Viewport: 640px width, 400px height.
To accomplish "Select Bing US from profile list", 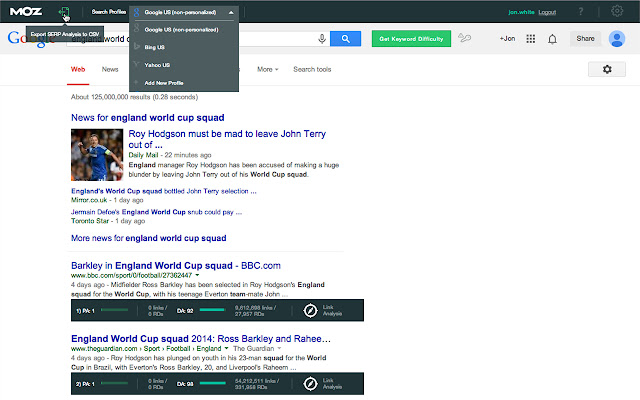I will [154, 46].
